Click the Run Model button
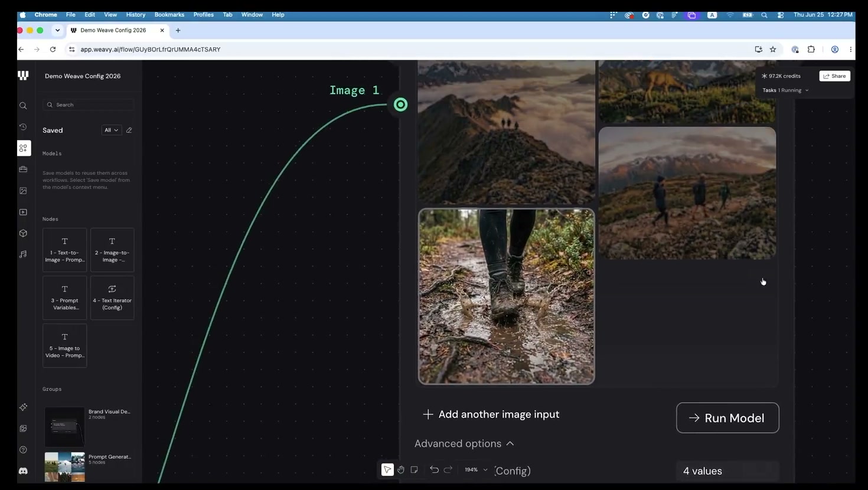Screen dimensions: 868x490 (x=727, y=418)
